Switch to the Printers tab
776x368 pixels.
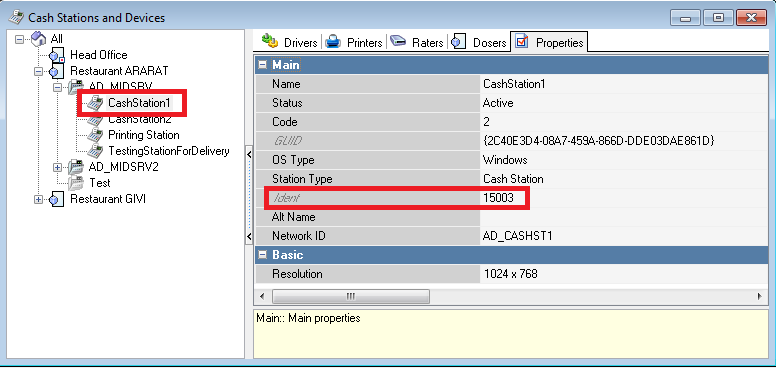(354, 42)
